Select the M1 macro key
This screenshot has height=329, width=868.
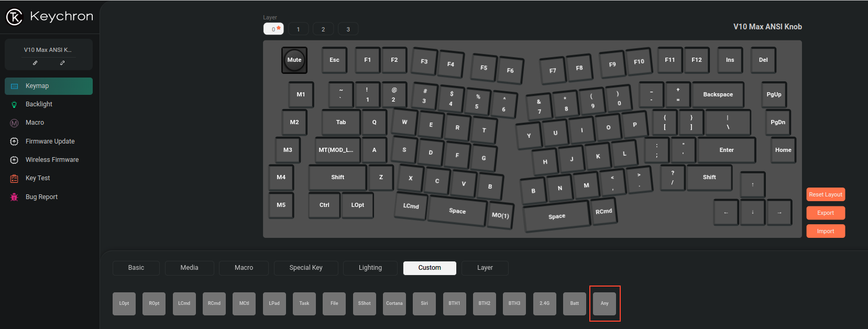[x=301, y=94]
